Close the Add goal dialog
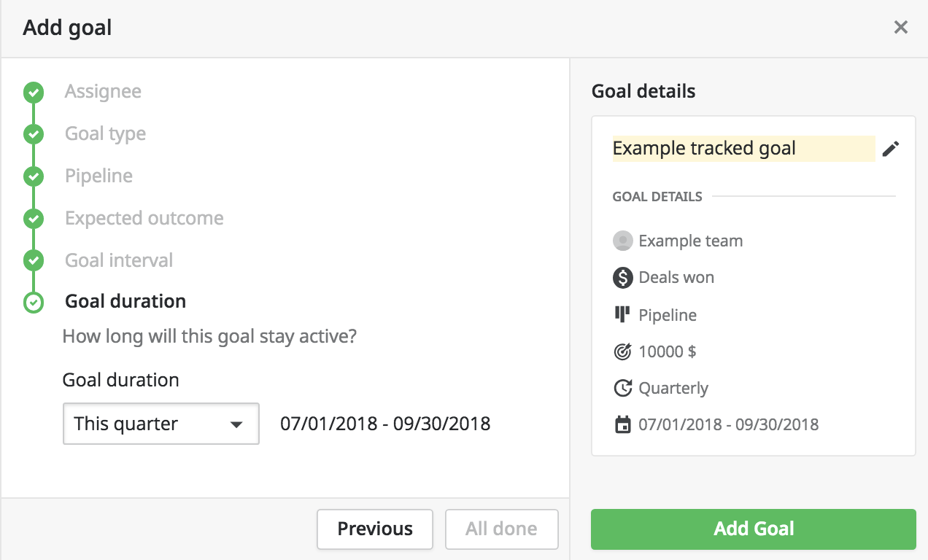The height and width of the screenshot is (560, 928). pyautogui.click(x=901, y=28)
